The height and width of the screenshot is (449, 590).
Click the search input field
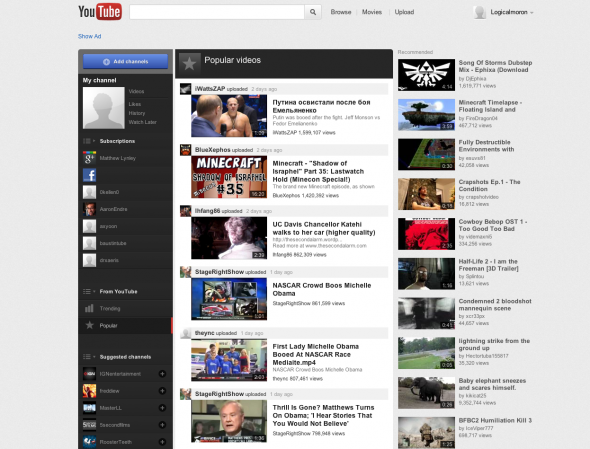[217, 12]
